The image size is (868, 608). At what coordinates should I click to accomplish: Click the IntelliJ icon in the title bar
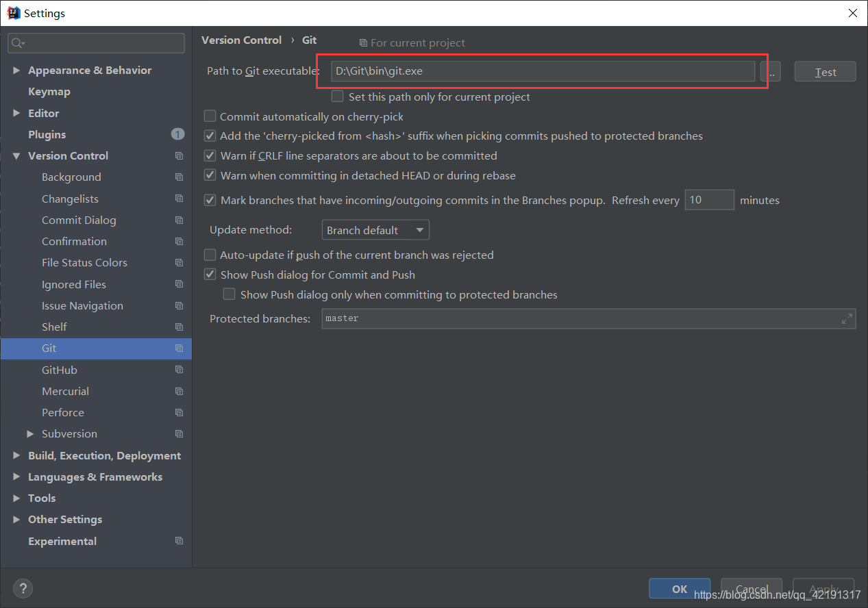click(13, 13)
